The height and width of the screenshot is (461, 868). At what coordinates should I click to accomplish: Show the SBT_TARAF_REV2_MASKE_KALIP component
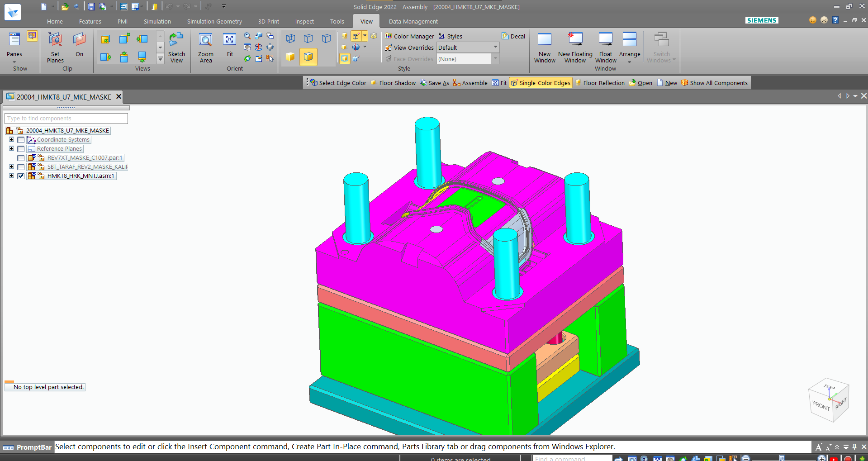click(21, 167)
